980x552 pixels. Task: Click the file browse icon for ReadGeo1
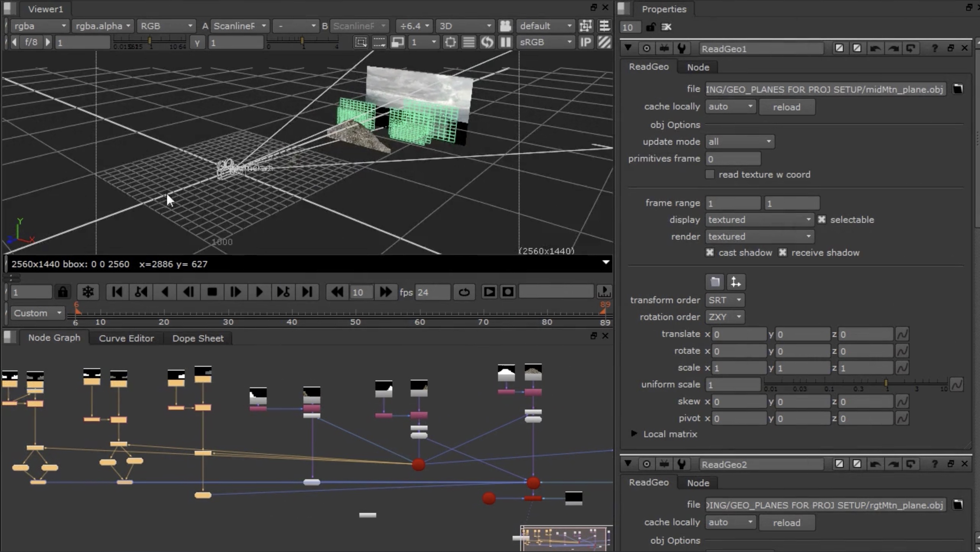pos(957,89)
